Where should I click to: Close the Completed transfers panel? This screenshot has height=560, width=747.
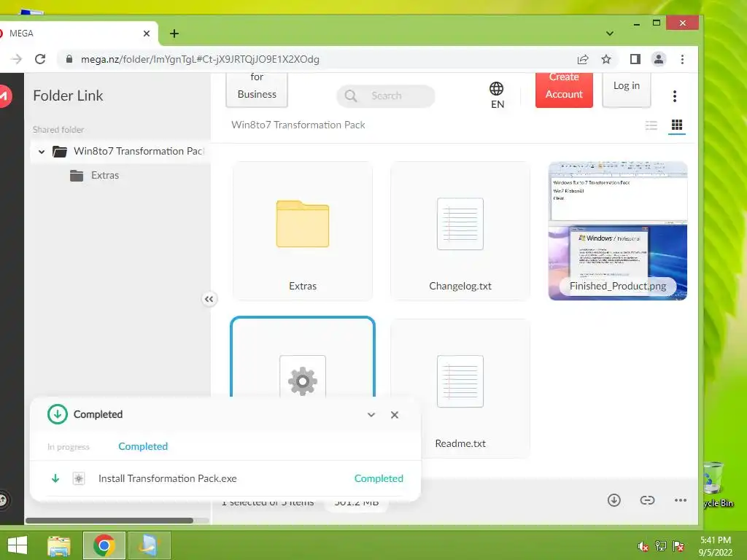point(395,415)
